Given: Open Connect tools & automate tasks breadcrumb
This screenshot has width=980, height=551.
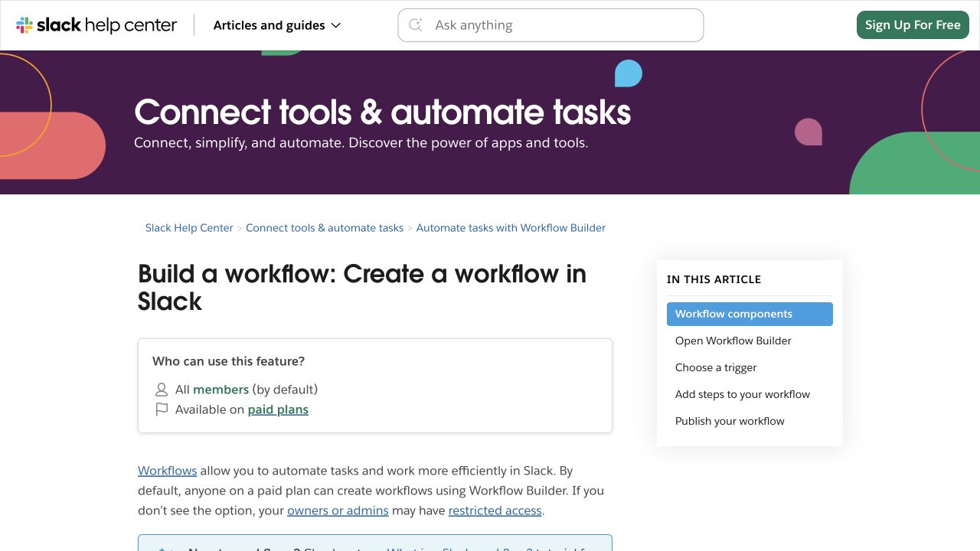Looking at the screenshot, I should coord(325,228).
